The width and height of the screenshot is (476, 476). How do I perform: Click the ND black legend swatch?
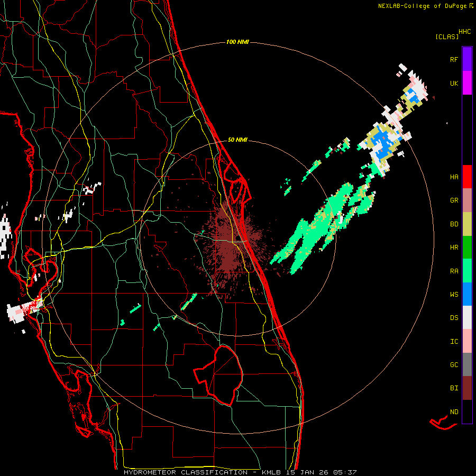tap(467, 411)
